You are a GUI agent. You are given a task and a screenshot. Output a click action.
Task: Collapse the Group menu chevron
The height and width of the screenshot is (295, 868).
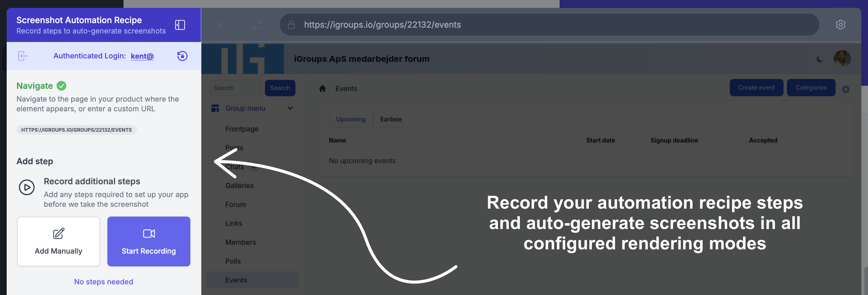point(290,108)
